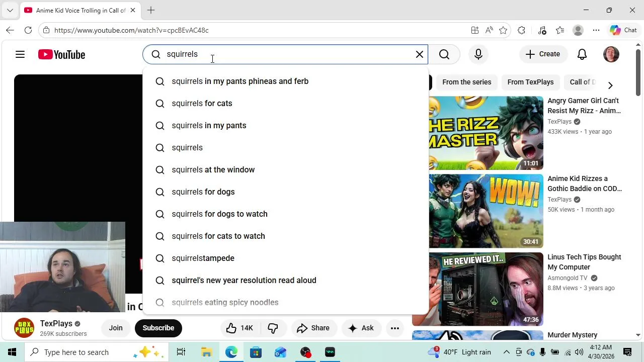644x362 pixels.
Task: Choose suggestion squirrels in my pants phineas and ferb
Action: 286,81
